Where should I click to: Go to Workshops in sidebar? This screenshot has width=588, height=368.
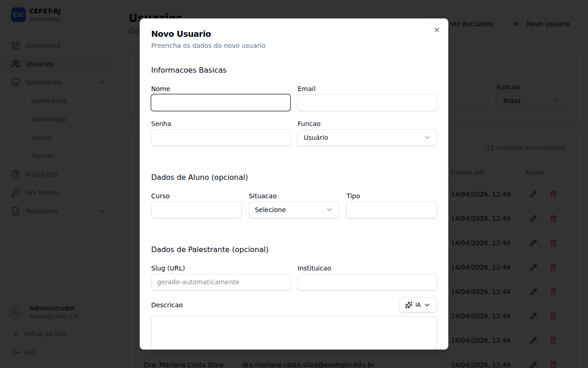tap(49, 119)
